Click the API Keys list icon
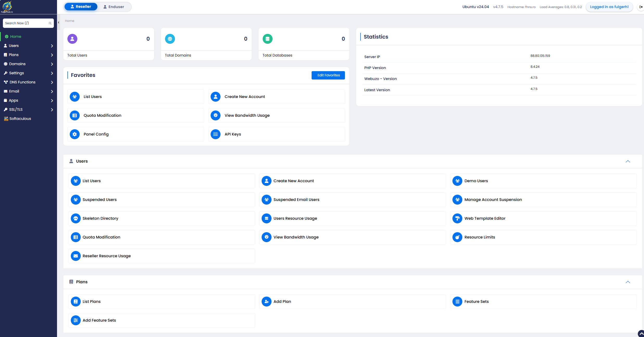Viewport: 644px width, 337px height. (216, 134)
